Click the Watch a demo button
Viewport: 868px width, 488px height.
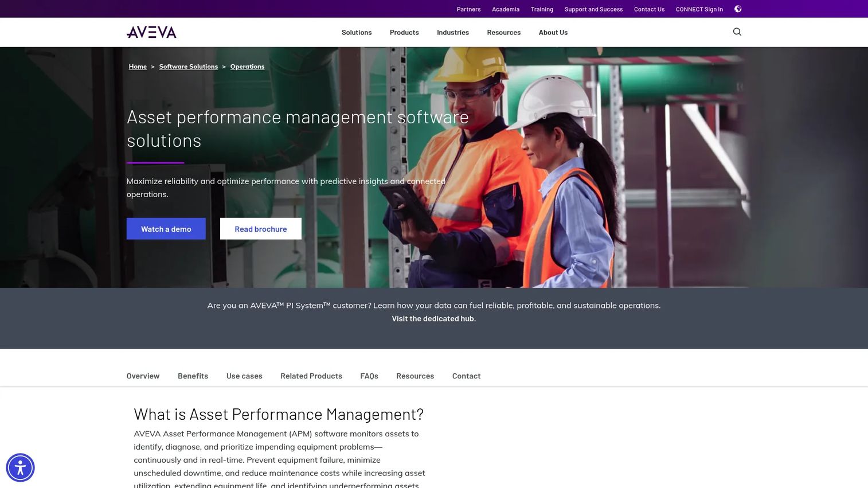click(x=166, y=229)
